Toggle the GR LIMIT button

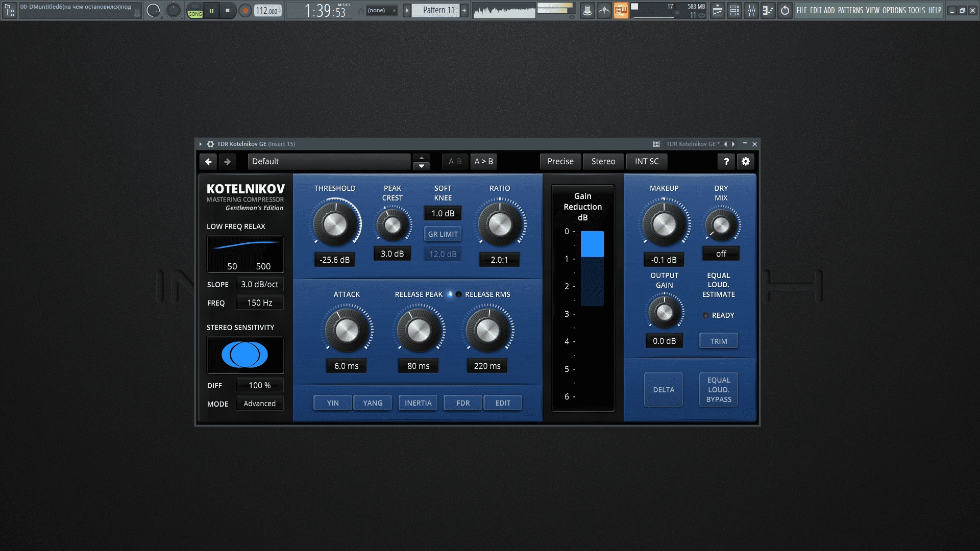[443, 234]
